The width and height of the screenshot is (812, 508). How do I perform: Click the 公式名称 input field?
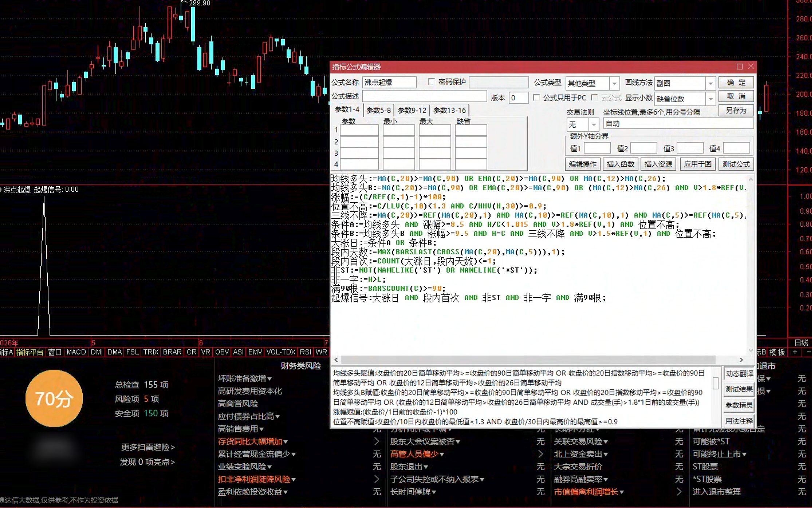pyautogui.click(x=389, y=82)
